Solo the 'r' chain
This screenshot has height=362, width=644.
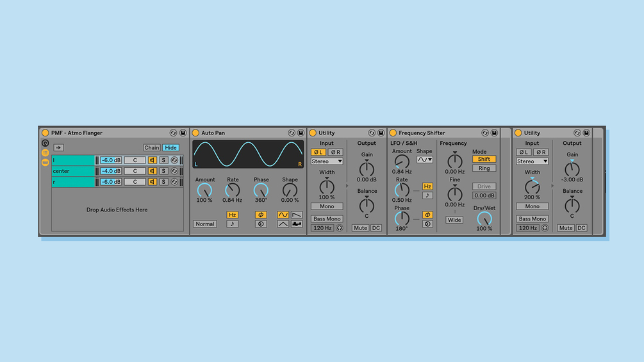point(163,181)
